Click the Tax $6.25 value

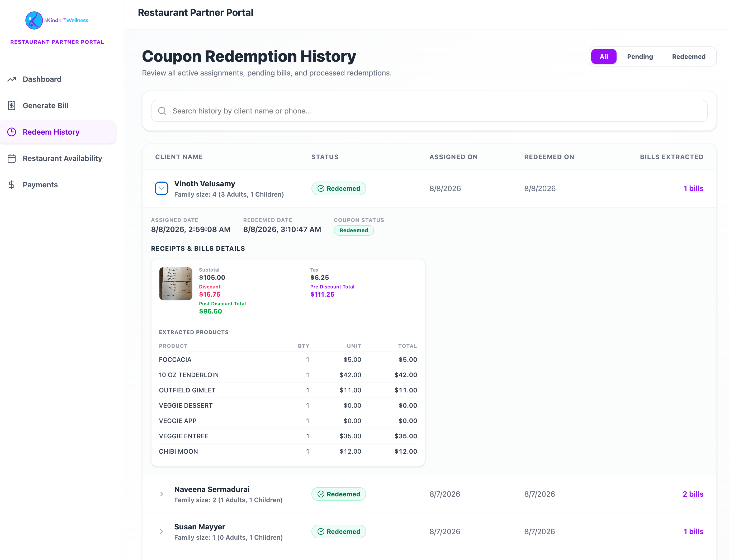tap(319, 278)
